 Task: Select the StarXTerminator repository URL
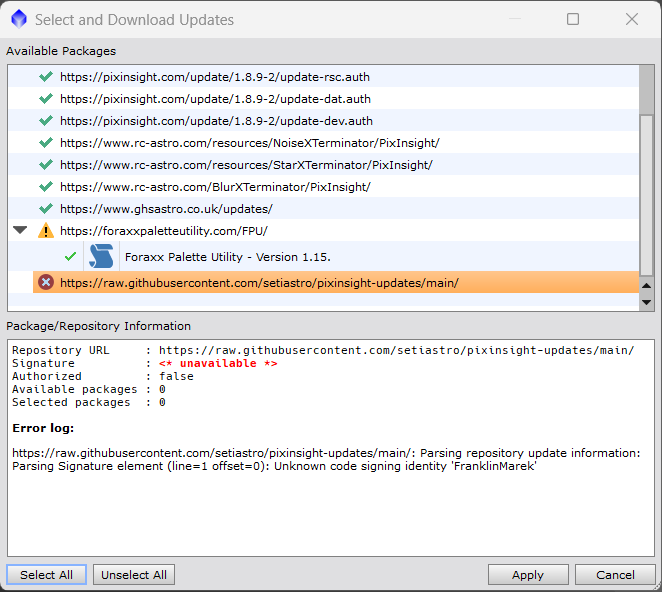[x=246, y=165]
